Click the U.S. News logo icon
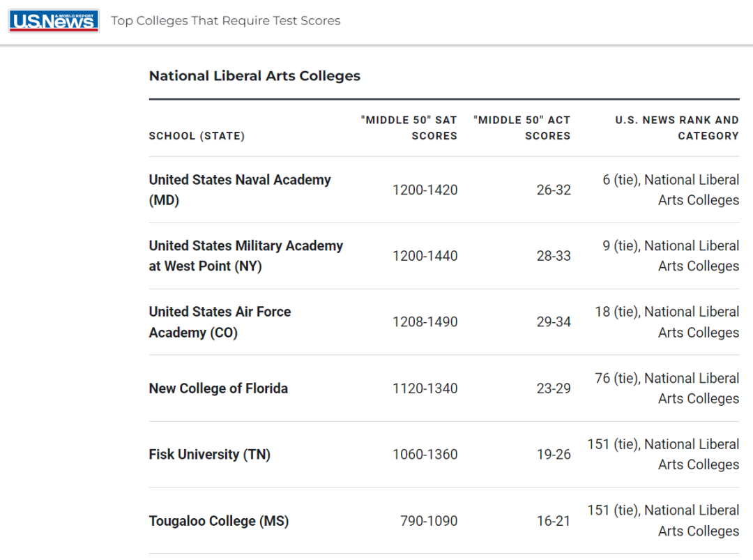This screenshot has height=560, width=753. (x=54, y=21)
